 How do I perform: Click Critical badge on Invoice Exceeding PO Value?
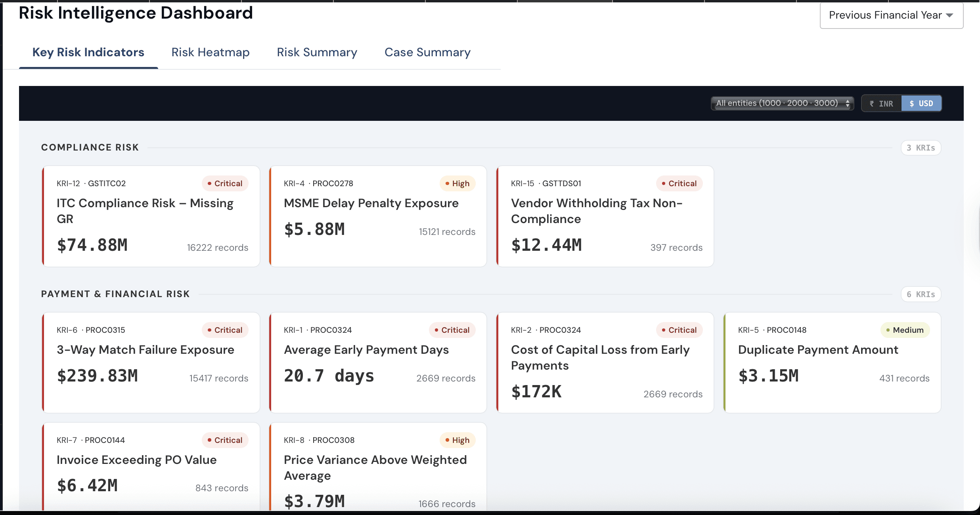pyautogui.click(x=225, y=440)
